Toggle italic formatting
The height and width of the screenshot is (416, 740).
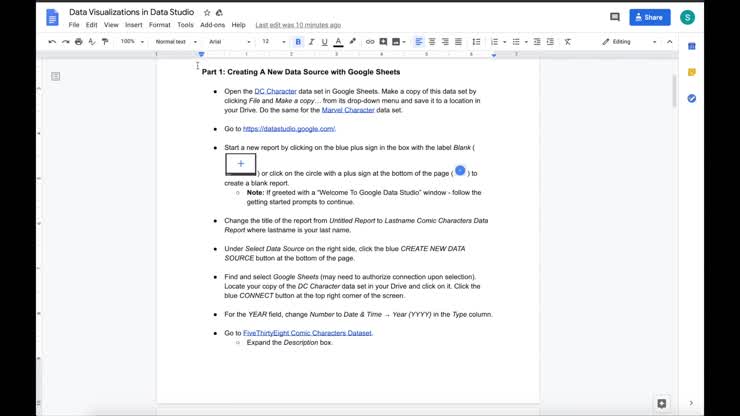311,42
